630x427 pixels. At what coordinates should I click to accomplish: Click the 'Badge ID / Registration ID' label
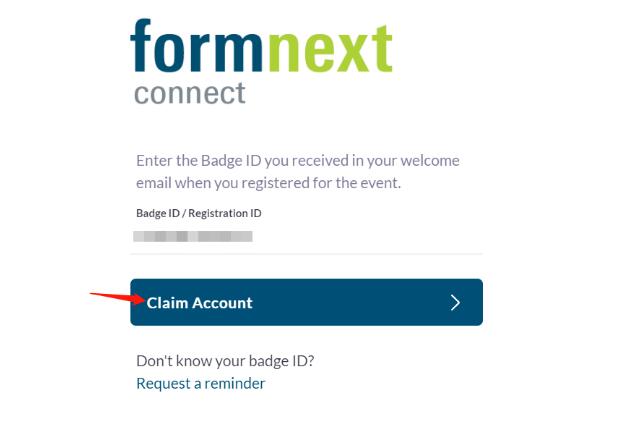click(x=199, y=213)
